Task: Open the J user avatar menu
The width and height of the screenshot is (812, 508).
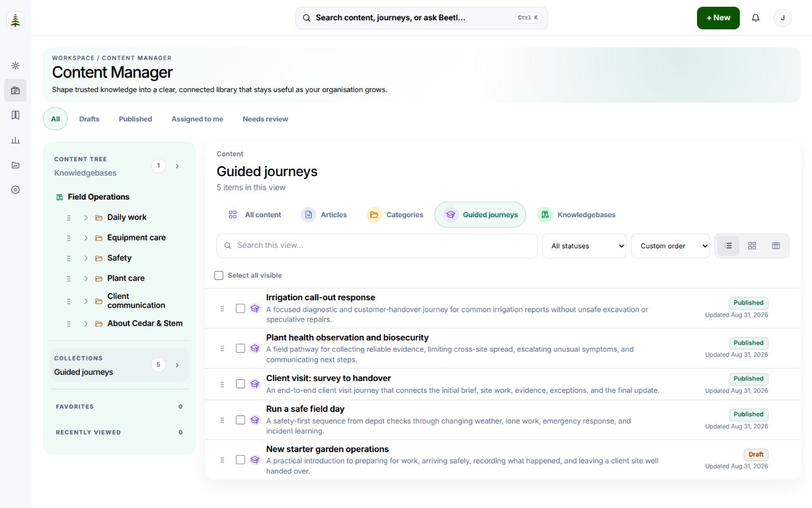Action: pyautogui.click(x=783, y=18)
